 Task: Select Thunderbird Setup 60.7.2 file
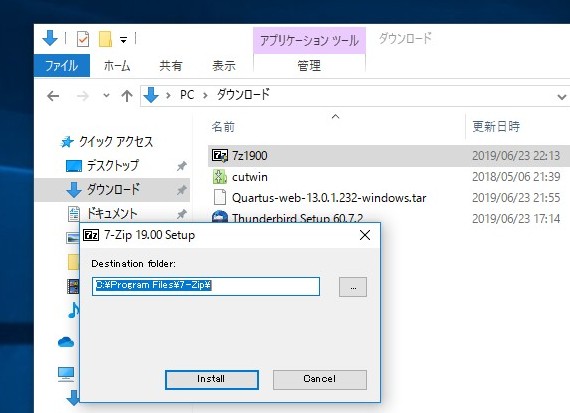(297, 218)
